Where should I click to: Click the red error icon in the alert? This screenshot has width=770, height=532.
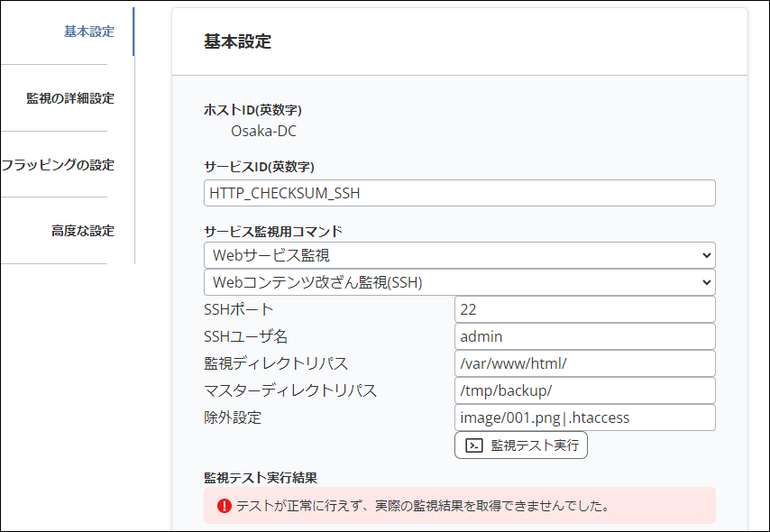(225, 506)
